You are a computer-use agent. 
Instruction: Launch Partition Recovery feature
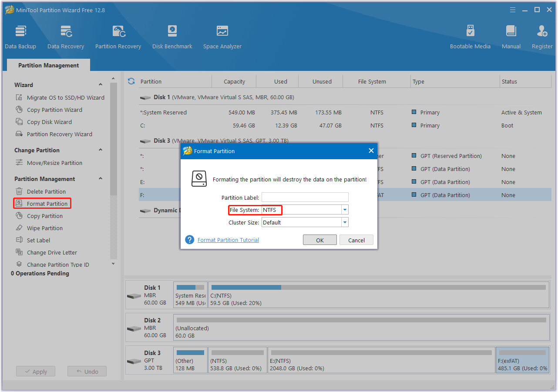118,37
